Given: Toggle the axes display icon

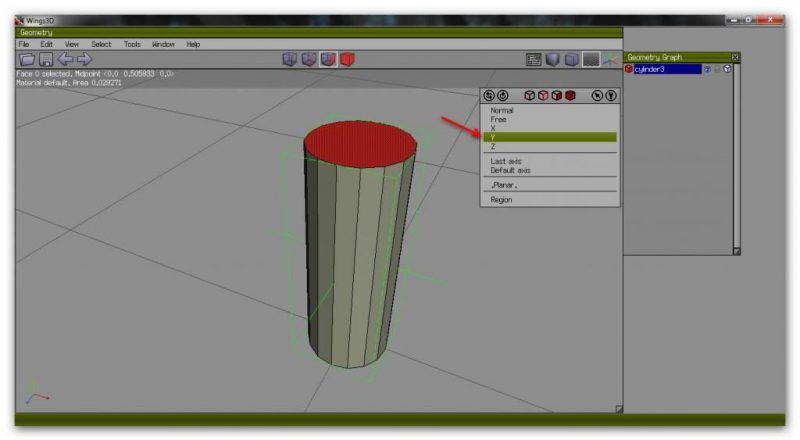Looking at the screenshot, I should tap(609, 60).
